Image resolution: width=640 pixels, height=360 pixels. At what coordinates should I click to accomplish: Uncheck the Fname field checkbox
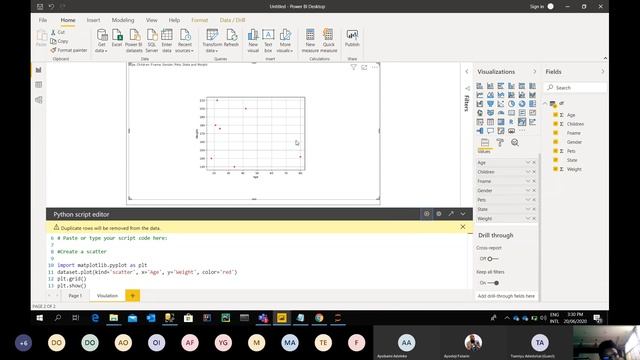coord(555,133)
